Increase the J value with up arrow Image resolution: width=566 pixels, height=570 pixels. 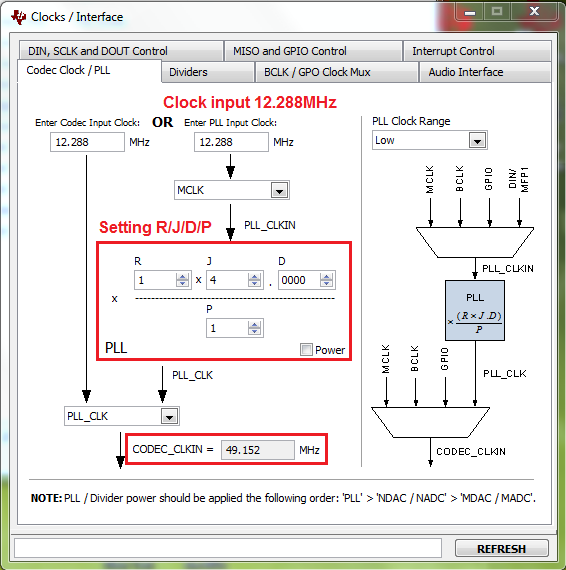254,277
